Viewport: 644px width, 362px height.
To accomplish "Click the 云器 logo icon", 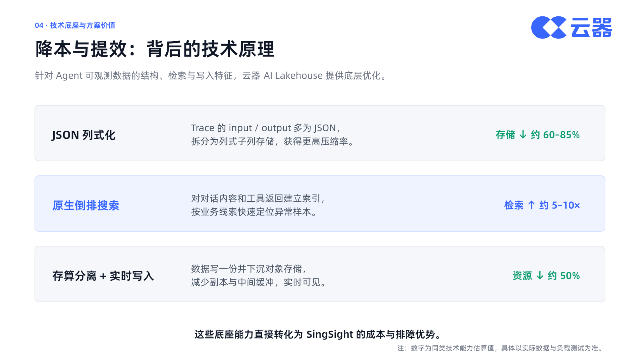I will tap(549, 28).
